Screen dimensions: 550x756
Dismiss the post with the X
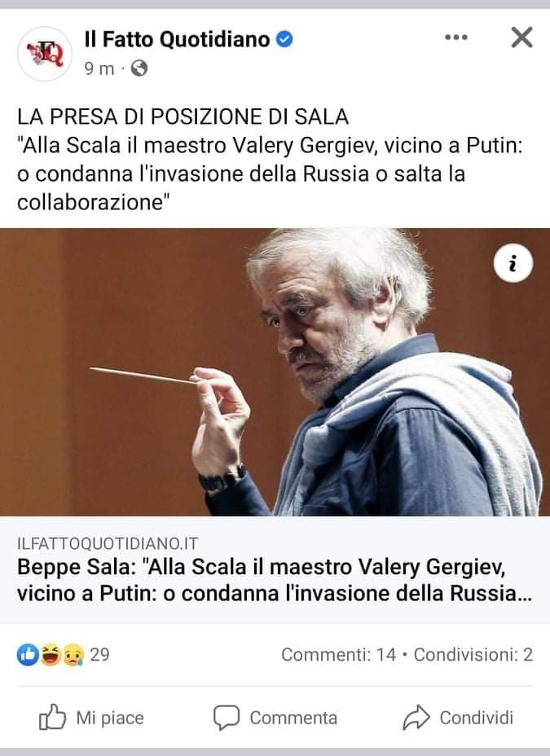tap(522, 37)
